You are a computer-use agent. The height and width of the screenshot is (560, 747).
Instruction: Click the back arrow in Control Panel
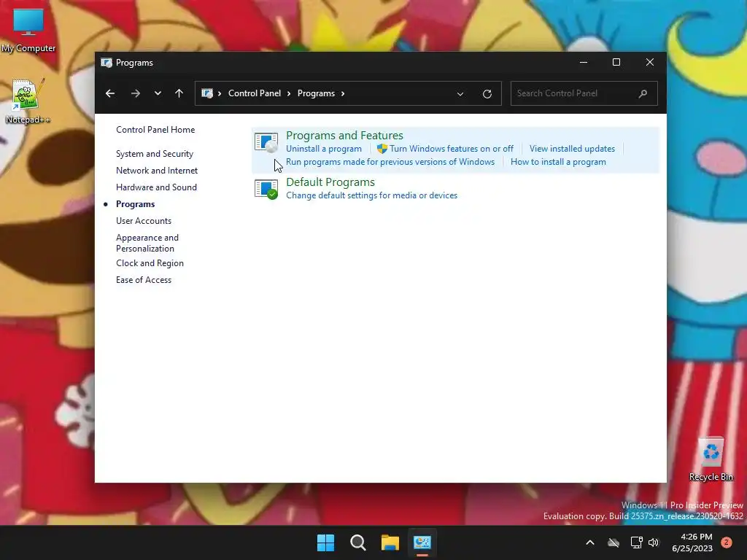coord(110,93)
